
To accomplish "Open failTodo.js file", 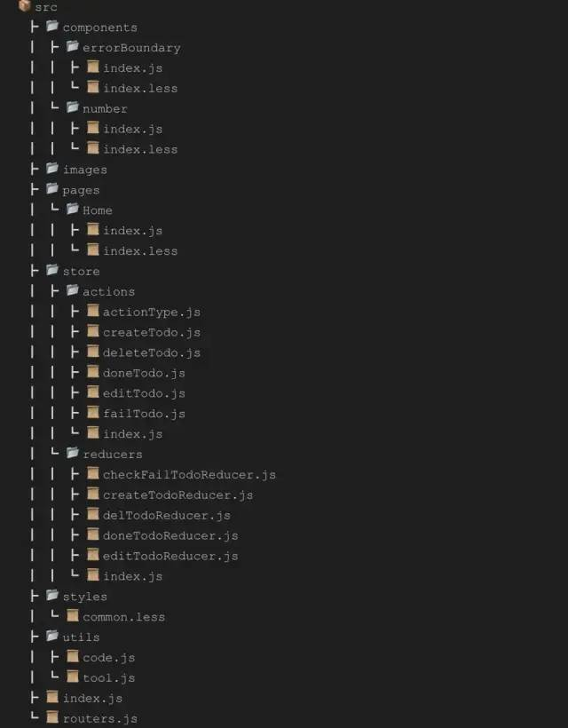I will [x=144, y=414].
